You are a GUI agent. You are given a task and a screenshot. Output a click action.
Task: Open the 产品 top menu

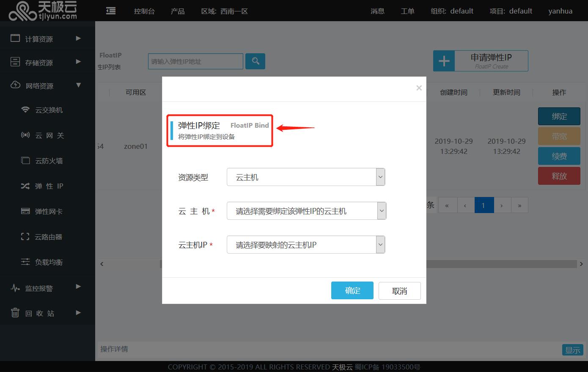coord(178,11)
